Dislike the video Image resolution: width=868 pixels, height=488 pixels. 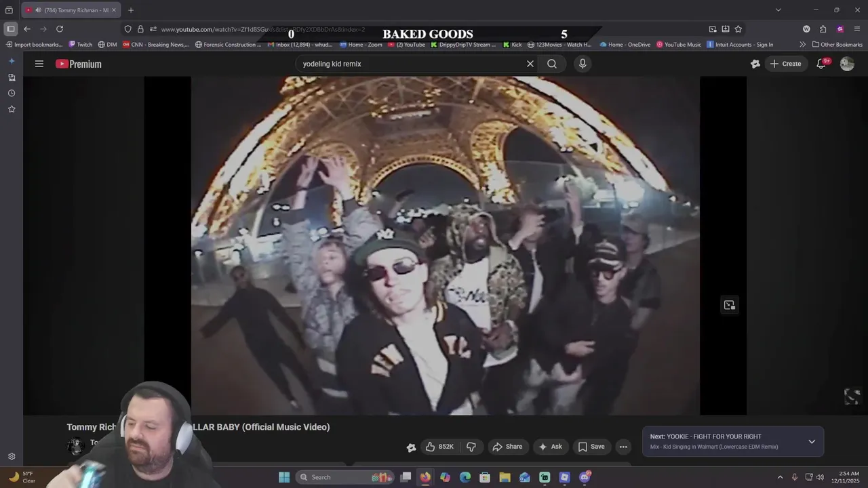coord(471,447)
